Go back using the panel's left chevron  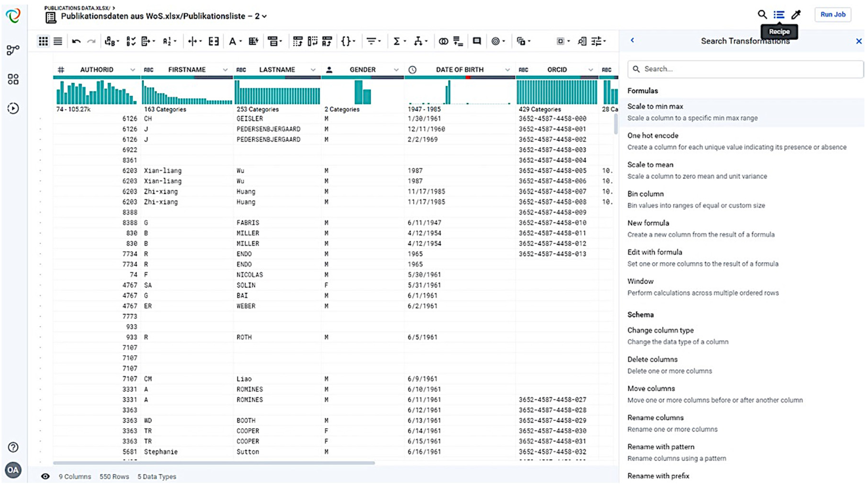pos(632,41)
